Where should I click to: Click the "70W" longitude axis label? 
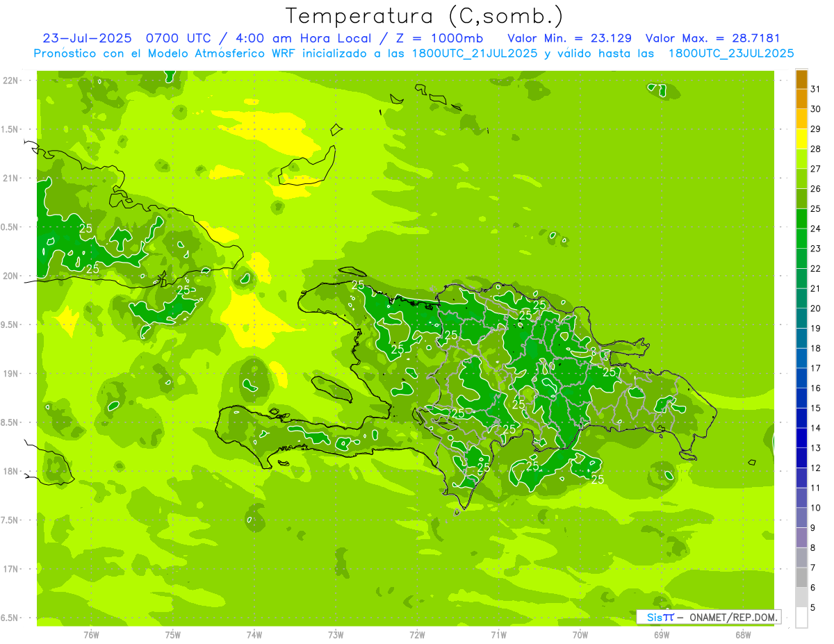[580, 635]
